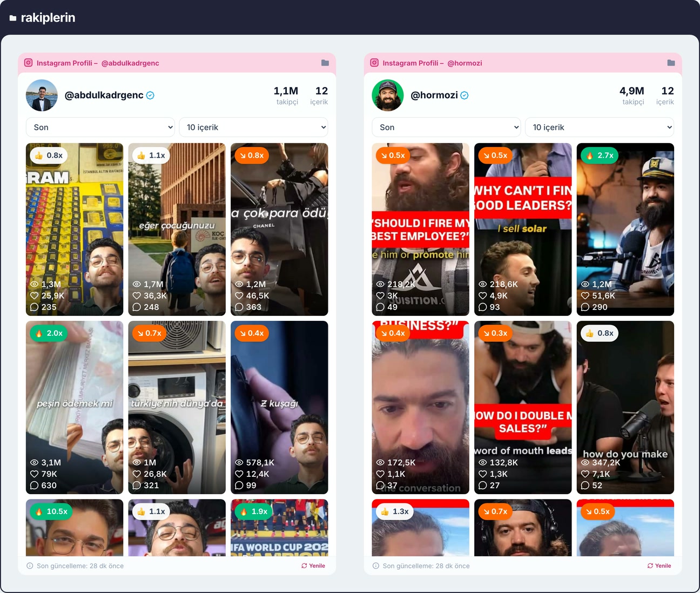The height and width of the screenshot is (593, 700).
Task: Click the 1.3x thumbs-up badge
Action: (395, 511)
